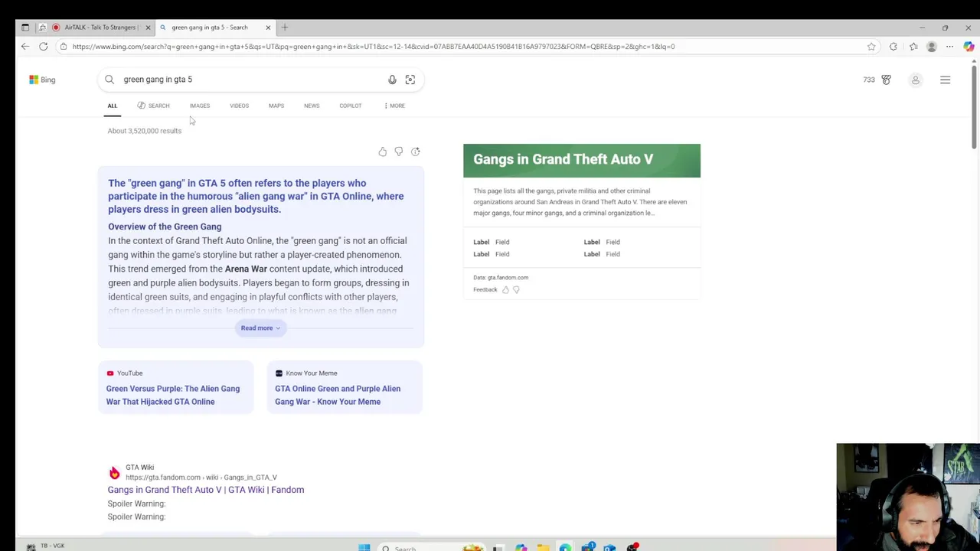
Task: Click the Bing sign-in account icon
Action: (x=915, y=80)
